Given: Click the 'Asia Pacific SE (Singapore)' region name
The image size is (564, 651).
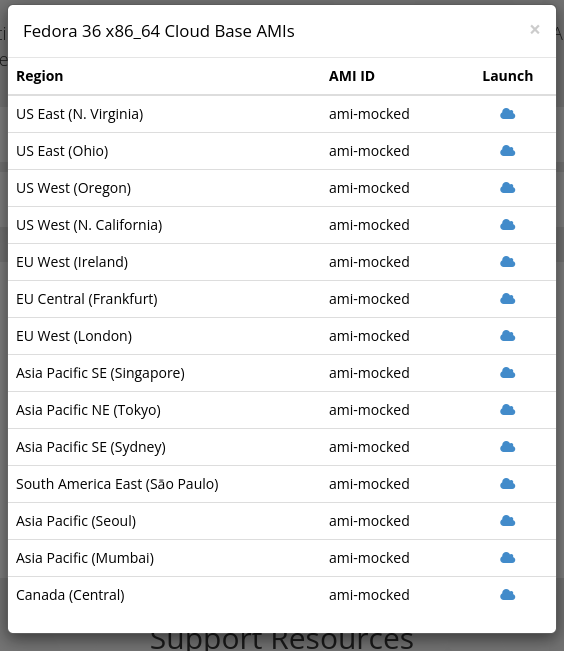Looking at the screenshot, I should [x=101, y=373].
